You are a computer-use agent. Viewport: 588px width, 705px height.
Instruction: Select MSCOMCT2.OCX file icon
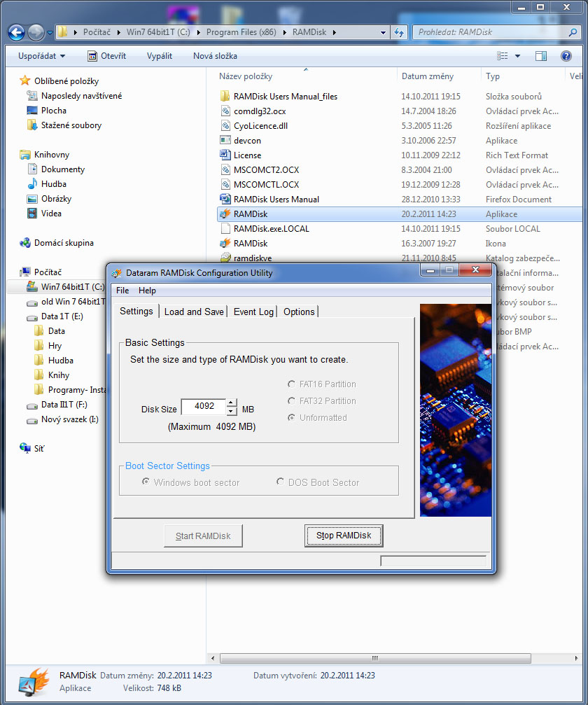[225, 170]
